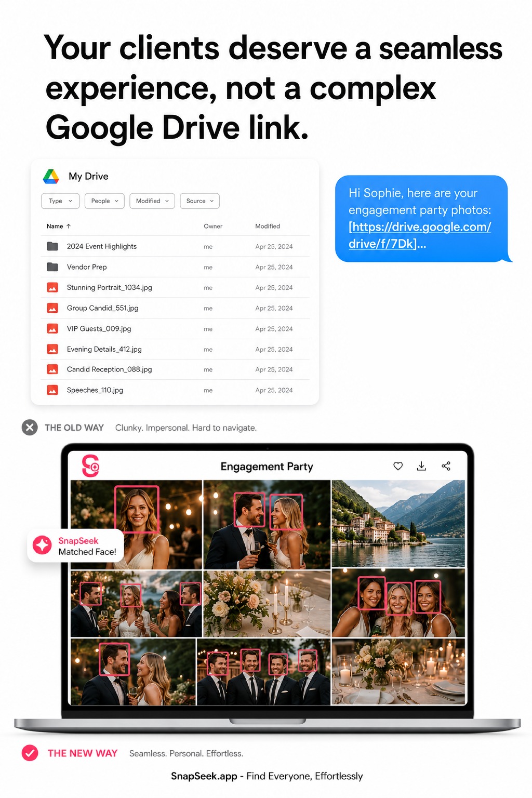
Task: Select Stunning Portrait_1034.jpg file
Action: [175, 287]
